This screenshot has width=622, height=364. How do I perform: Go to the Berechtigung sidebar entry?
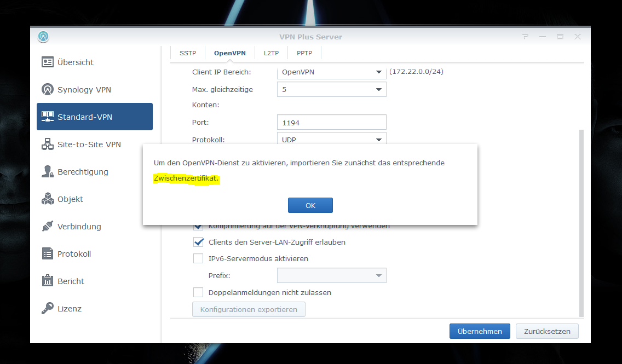(94, 171)
